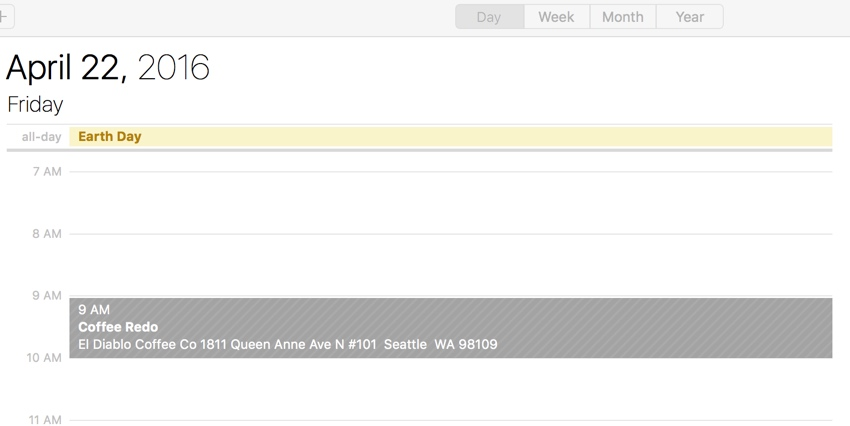The width and height of the screenshot is (850, 426).
Task: Switch to Day view
Action: pos(489,17)
